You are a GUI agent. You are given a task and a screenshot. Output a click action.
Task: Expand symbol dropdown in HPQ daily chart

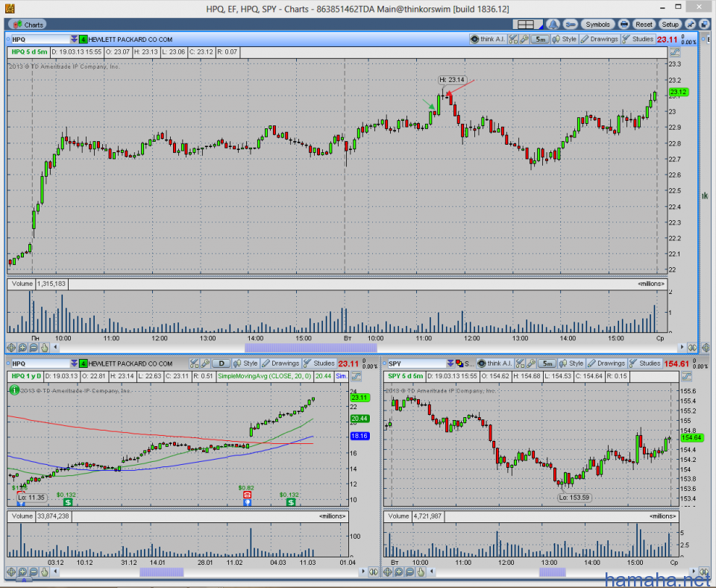pos(74,363)
